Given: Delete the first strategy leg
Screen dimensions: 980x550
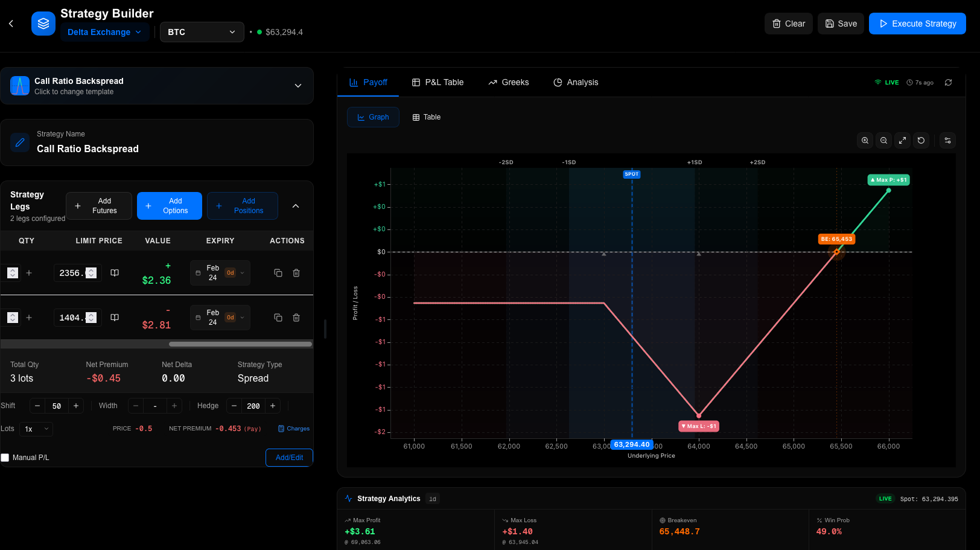Looking at the screenshot, I should [296, 273].
